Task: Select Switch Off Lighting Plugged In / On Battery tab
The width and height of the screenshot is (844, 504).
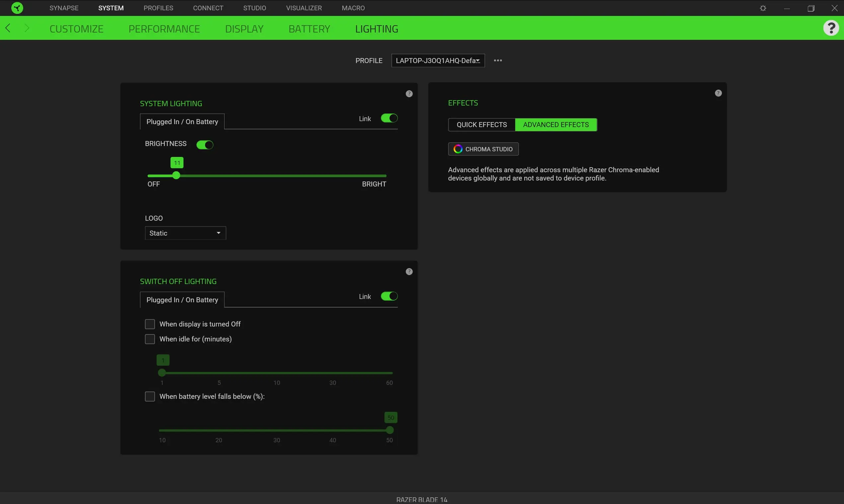Action: click(182, 300)
